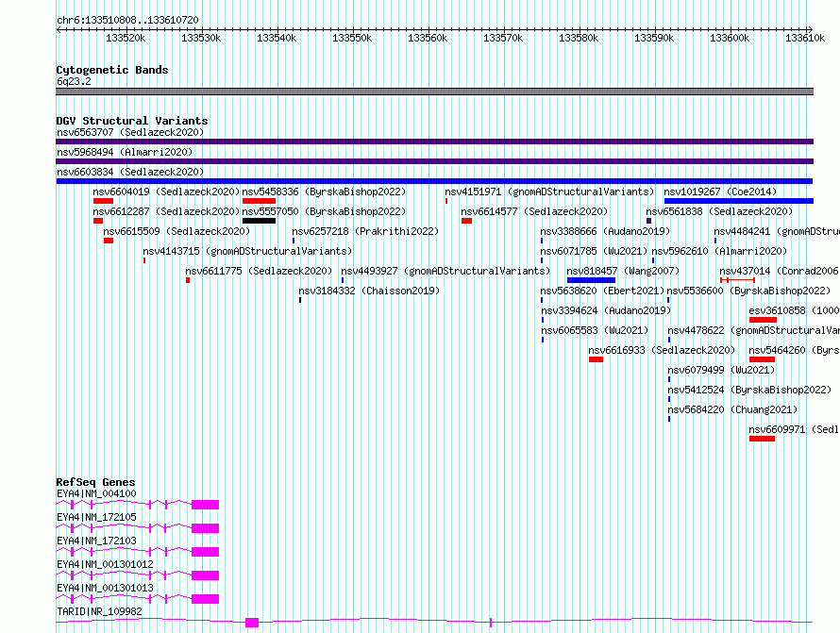This screenshot has height=633, width=840.
Task: Click the EYA4|NM_001301012 transcript label
Action: coord(105,564)
